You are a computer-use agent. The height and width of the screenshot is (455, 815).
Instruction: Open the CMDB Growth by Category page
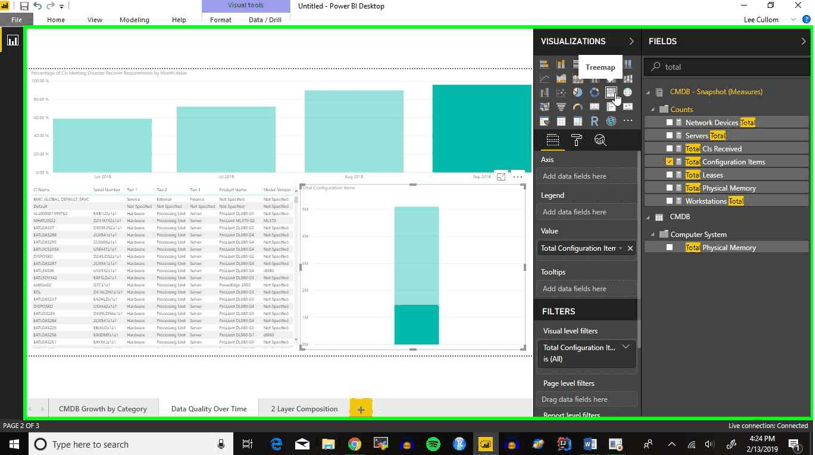(102, 409)
